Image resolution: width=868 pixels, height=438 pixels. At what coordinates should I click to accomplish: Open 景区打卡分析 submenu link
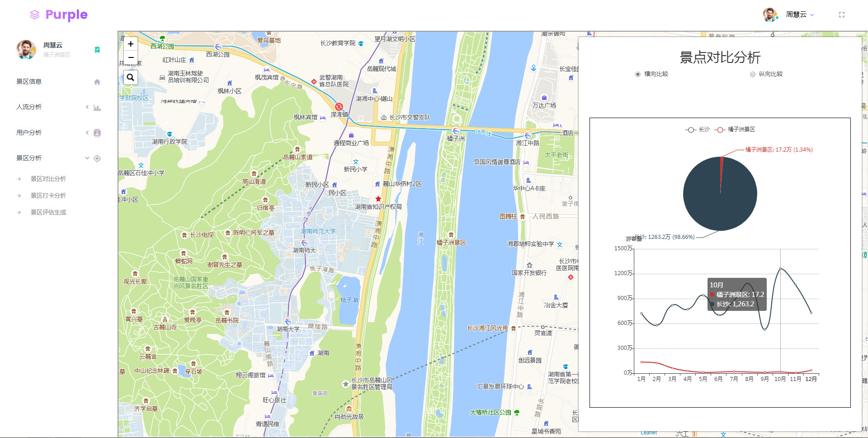(48, 195)
